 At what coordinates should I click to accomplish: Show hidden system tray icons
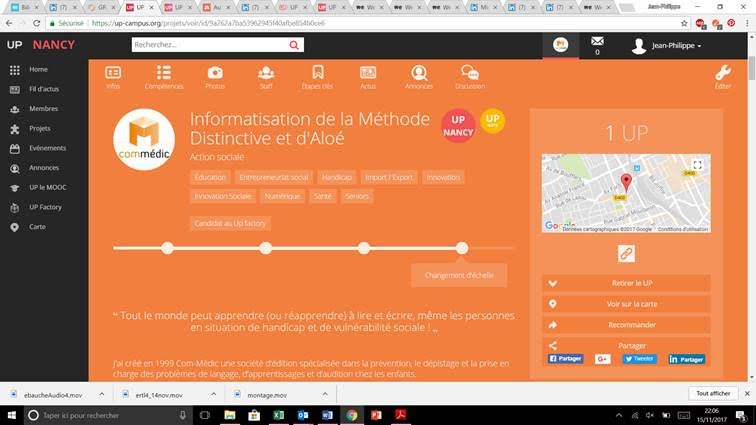(x=619, y=415)
